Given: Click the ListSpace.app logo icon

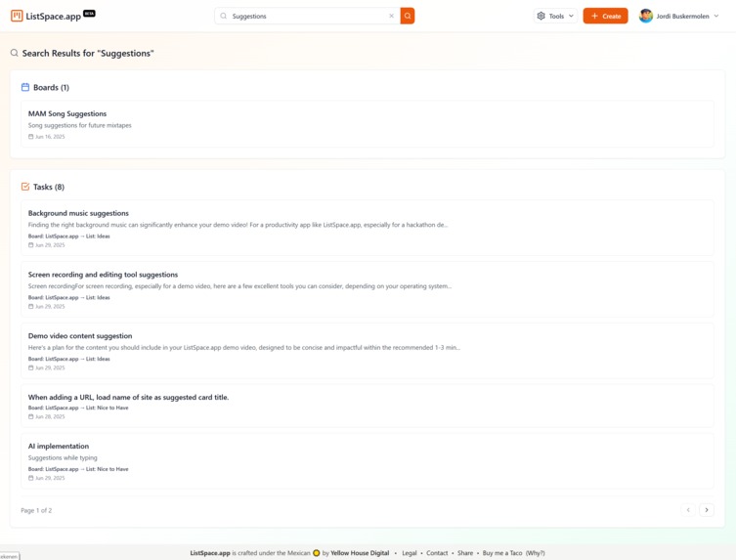Looking at the screenshot, I should [17, 16].
